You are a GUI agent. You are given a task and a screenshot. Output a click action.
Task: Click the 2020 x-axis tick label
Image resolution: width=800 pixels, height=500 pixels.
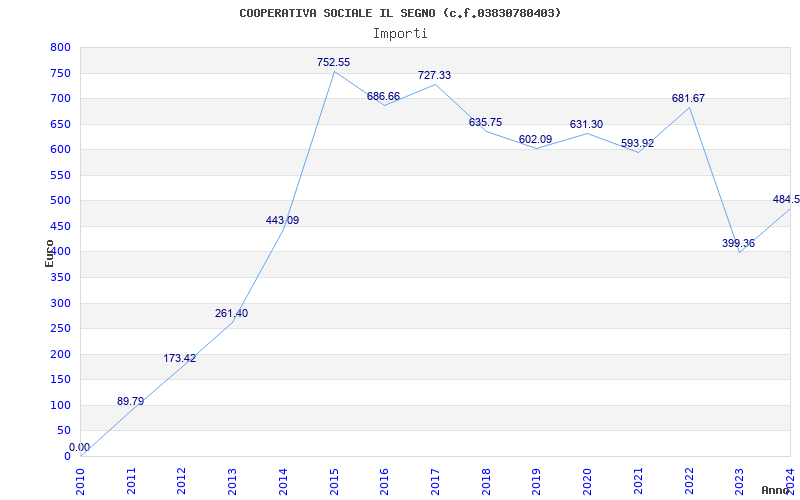(587, 481)
